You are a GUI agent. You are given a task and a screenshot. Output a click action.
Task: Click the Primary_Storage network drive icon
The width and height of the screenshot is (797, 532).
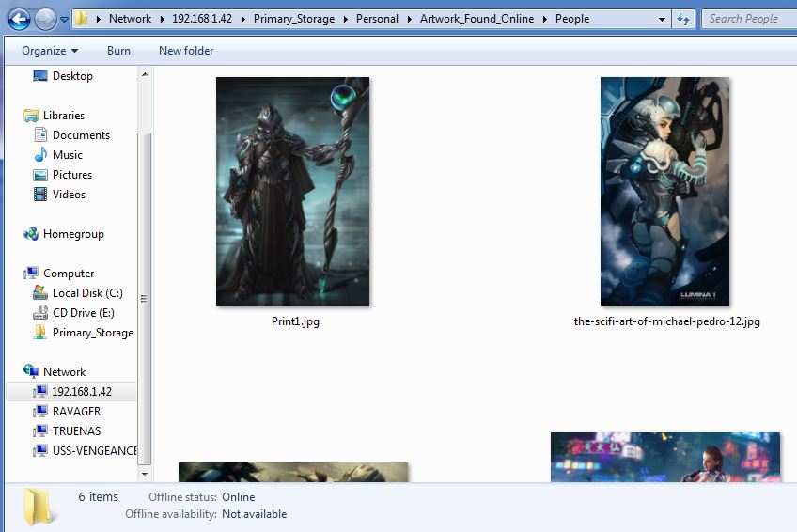pos(40,333)
